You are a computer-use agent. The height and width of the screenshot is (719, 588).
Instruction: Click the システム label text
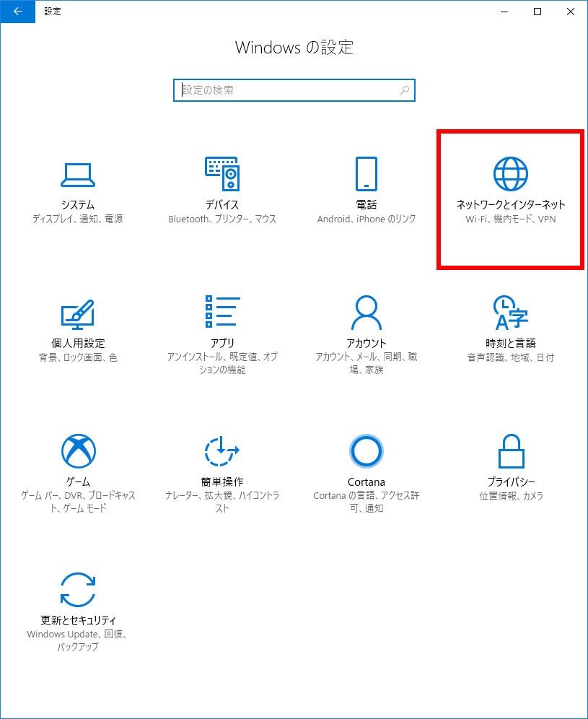pos(78,204)
